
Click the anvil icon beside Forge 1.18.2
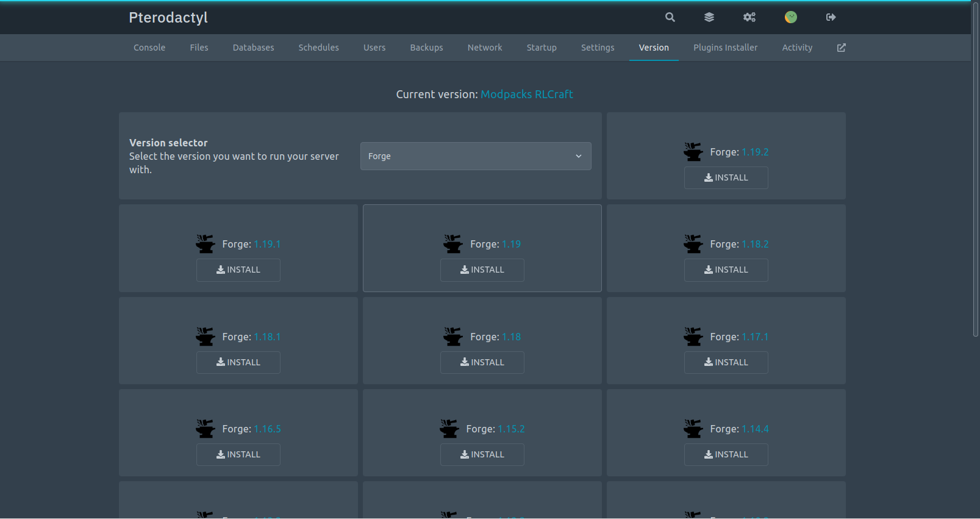pyautogui.click(x=693, y=243)
